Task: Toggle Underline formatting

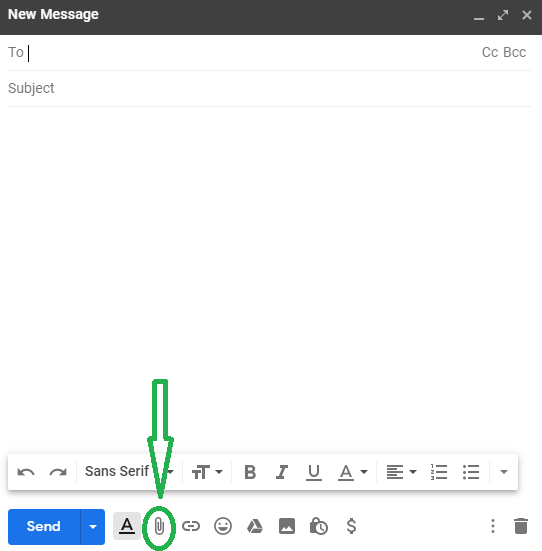Action: tap(314, 472)
